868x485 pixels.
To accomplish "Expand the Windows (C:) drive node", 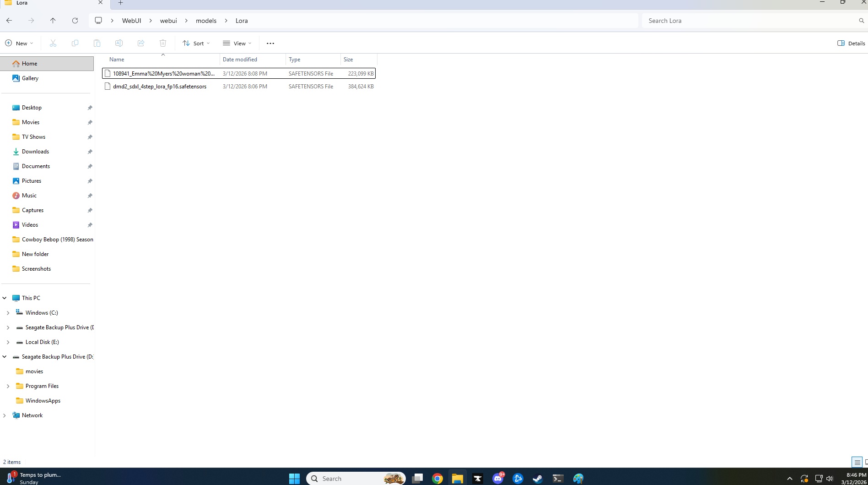I will point(8,313).
